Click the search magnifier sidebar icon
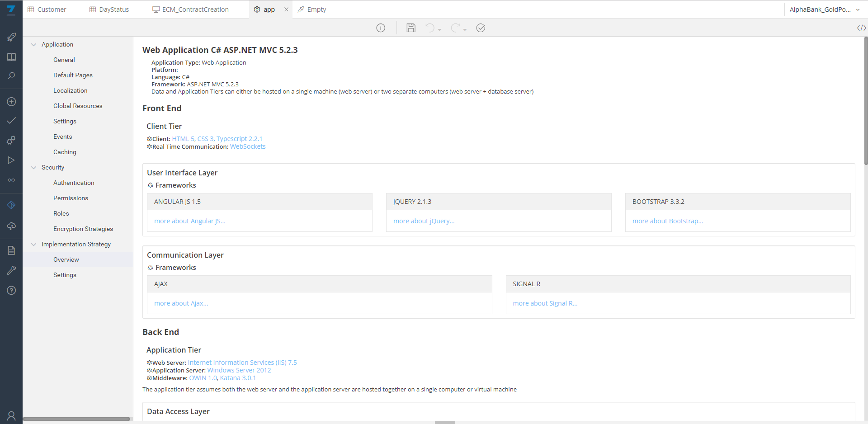Image resolution: width=868 pixels, height=424 pixels. (11, 76)
